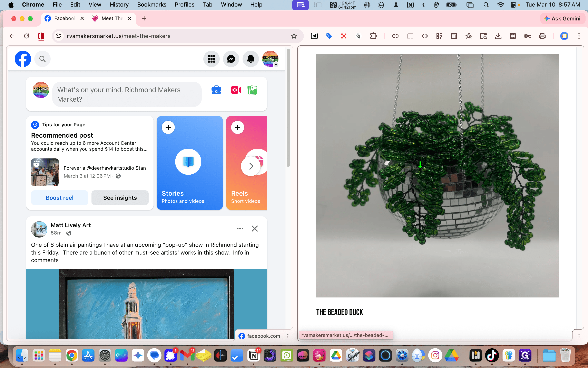This screenshot has width=588, height=368.
Task: Bookmark this page with the star icon
Action: (294, 36)
